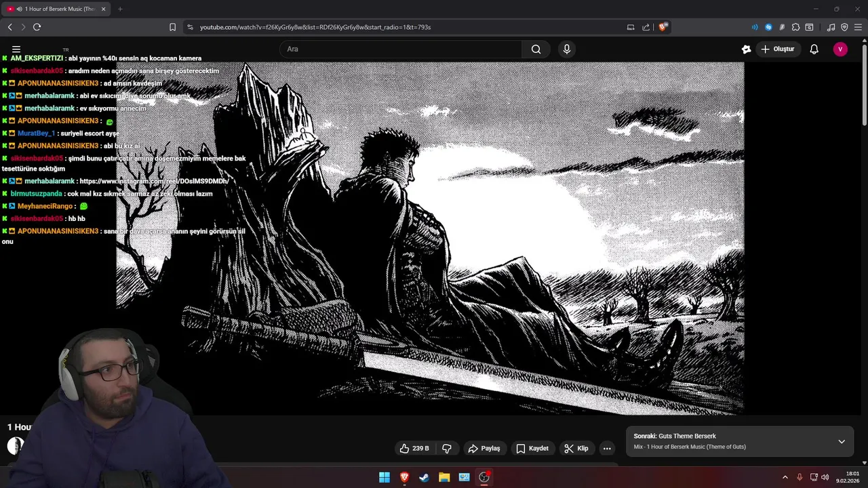Click the Klip scissors button
Viewport: 868px width, 488px height.
(576, 448)
